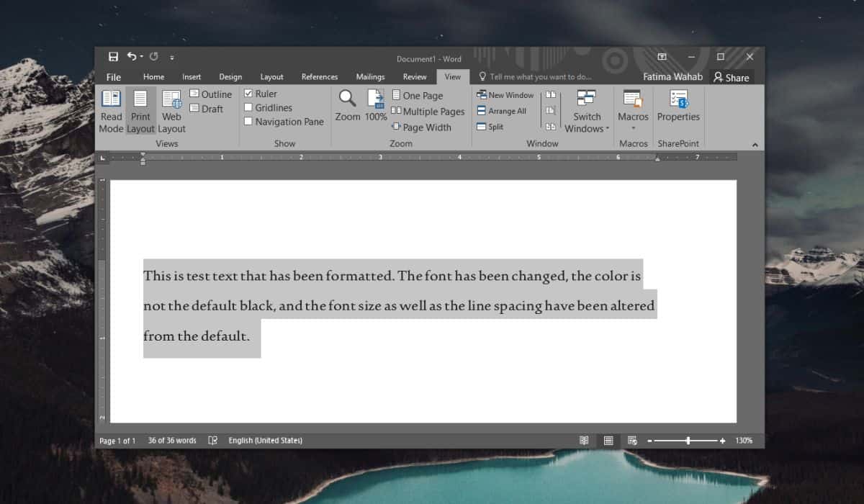Select Multiple Pages view

428,111
